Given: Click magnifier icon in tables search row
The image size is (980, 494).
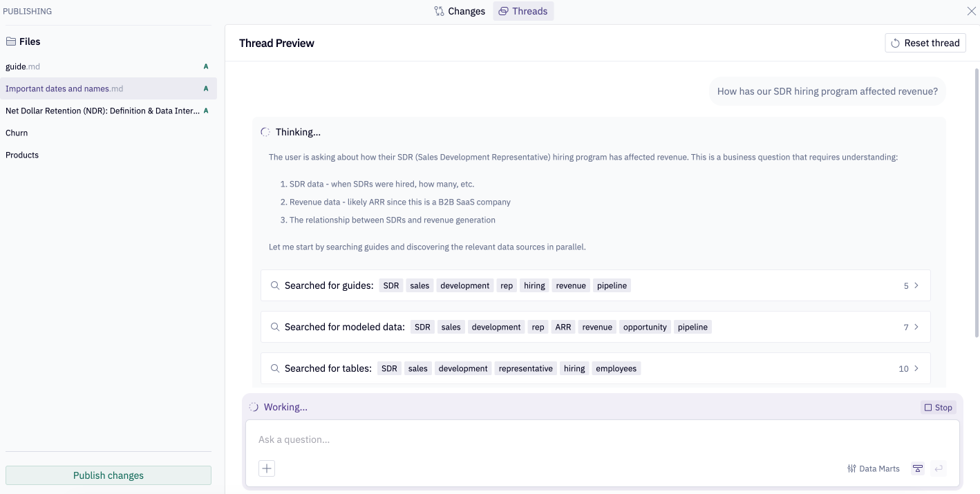Looking at the screenshot, I should click(x=275, y=368).
